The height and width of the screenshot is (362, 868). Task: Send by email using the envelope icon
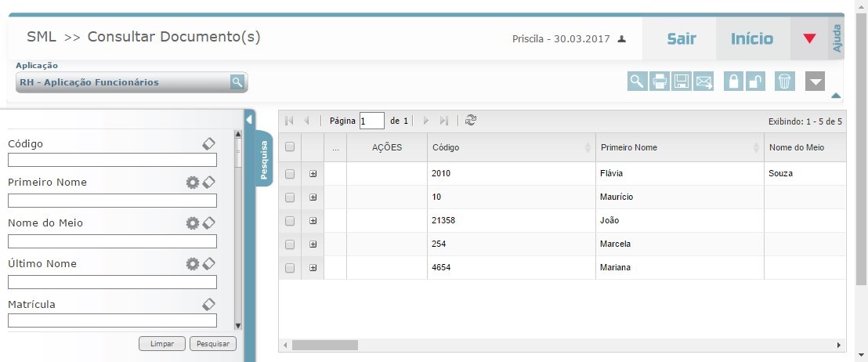pyautogui.click(x=703, y=81)
